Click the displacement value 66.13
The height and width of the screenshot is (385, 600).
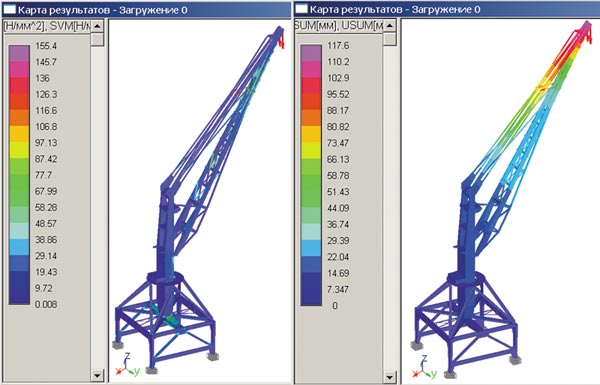coord(338,159)
